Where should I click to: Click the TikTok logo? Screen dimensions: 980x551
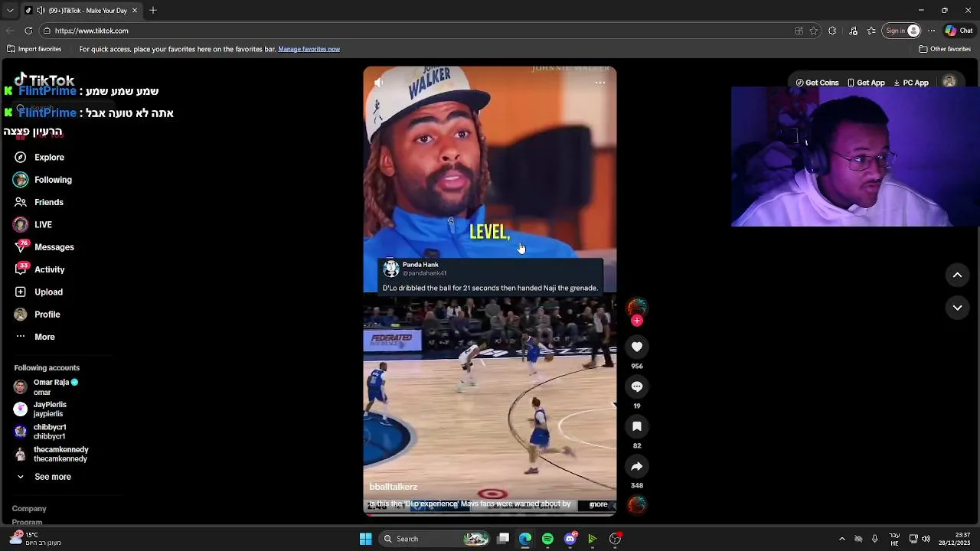pyautogui.click(x=44, y=80)
